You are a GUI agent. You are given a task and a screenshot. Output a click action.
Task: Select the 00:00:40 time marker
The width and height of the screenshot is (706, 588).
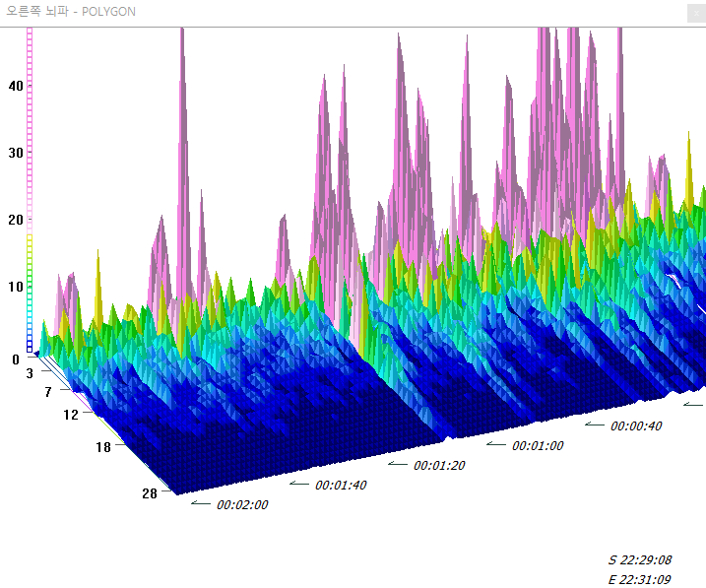[x=636, y=426]
